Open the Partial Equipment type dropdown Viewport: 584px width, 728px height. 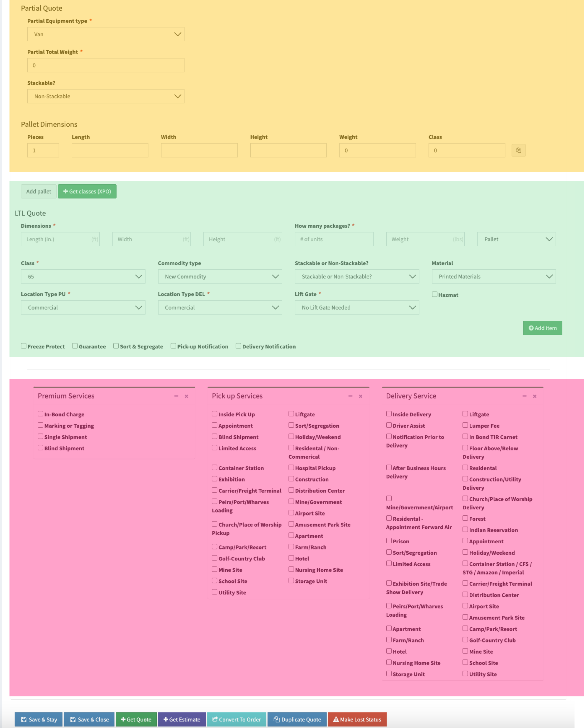(x=105, y=34)
